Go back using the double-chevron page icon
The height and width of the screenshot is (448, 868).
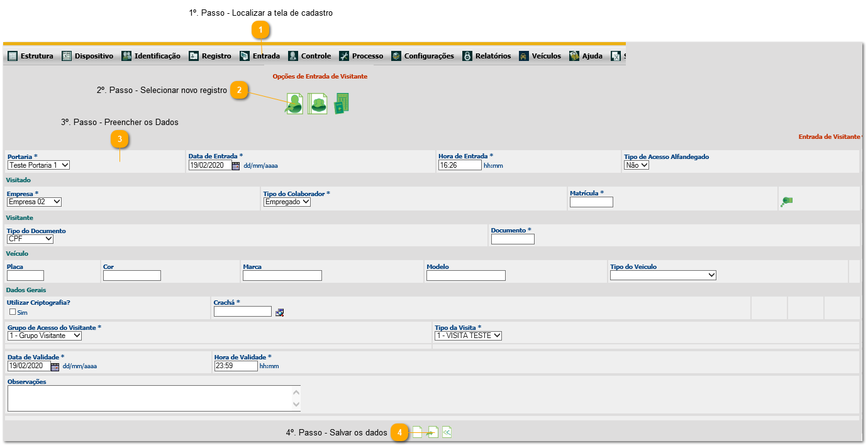(447, 432)
